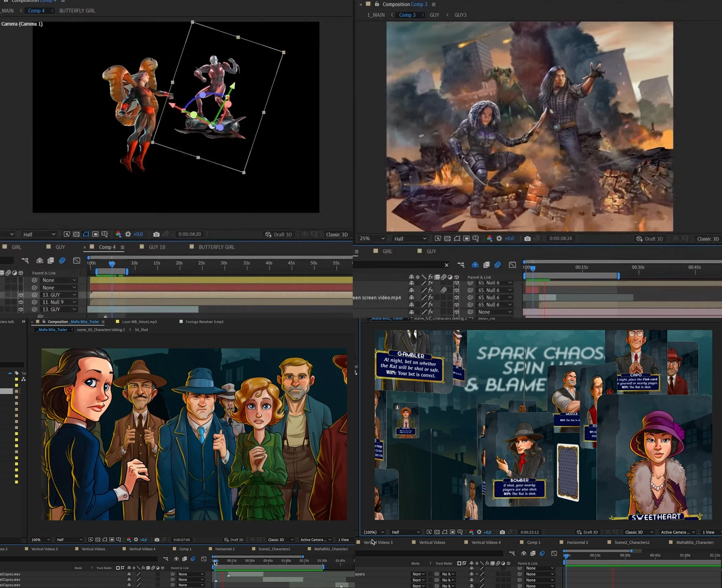Open the Layer MB_Voice1.mp3 tab

point(139,322)
